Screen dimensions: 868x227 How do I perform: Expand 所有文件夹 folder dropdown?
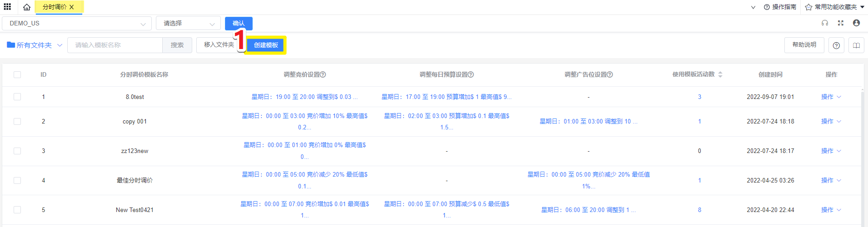pyautogui.click(x=35, y=45)
